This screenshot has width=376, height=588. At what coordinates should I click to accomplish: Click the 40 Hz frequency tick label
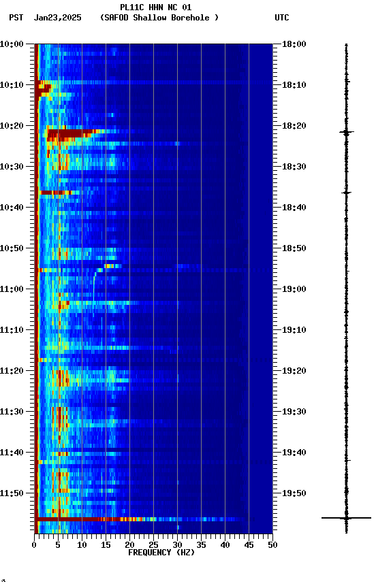225,545
